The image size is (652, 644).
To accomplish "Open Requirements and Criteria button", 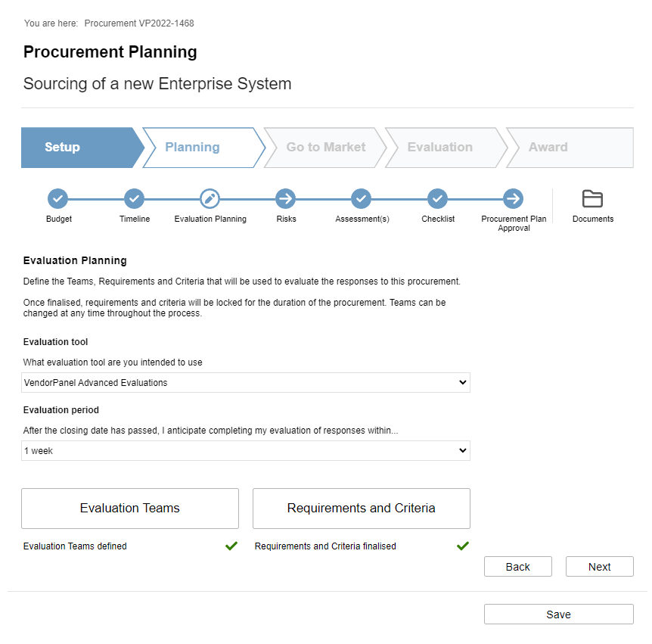I will click(x=362, y=509).
